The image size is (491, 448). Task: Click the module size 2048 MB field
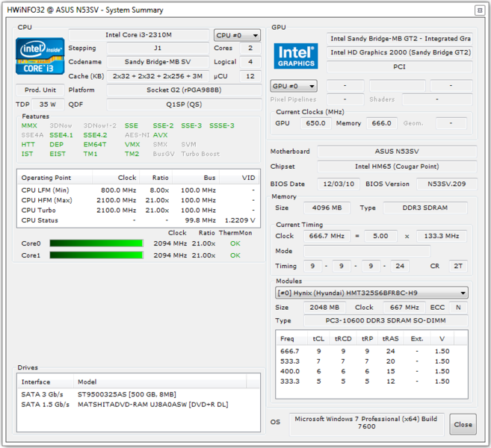click(324, 307)
